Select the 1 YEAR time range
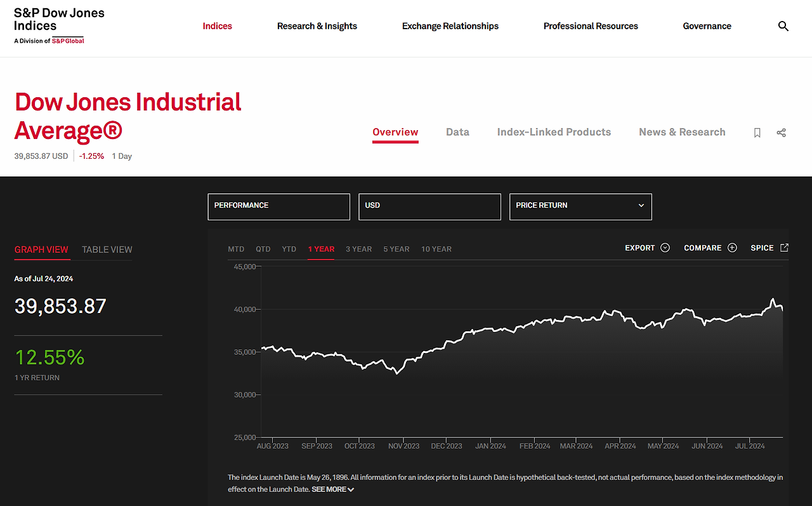 [x=321, y=249]
